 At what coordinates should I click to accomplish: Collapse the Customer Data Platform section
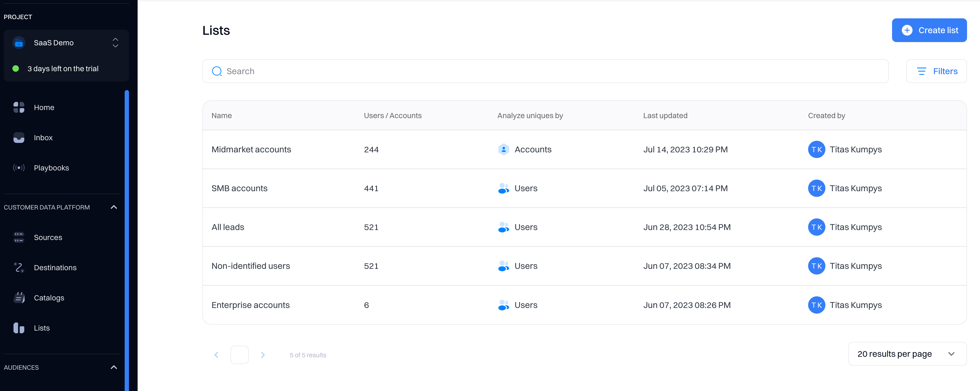113,207
